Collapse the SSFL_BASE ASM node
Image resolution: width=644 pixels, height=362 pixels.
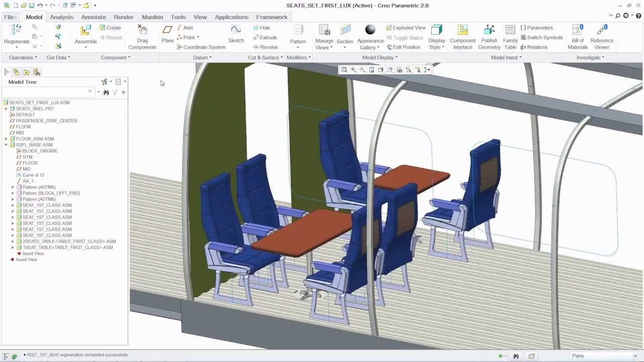pos(6,145)
